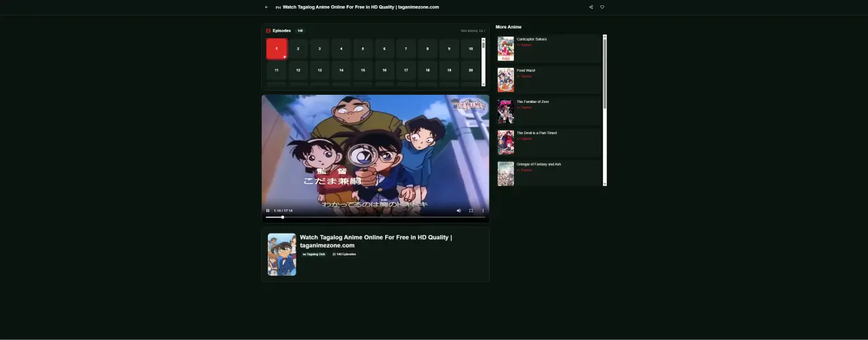This screenshot has width=868, height=340.
Task: Open Grimgar of Fantasy and Ash thumbnail
Action: point(506,173)
